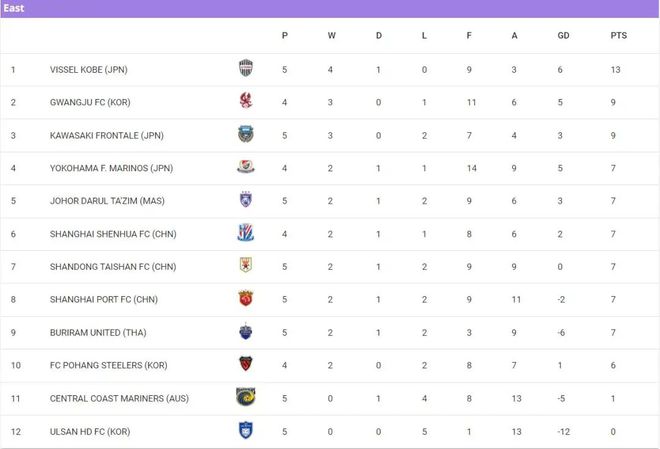Click the Gwangju FC club crest
This screenshot has width=660, height=449.
pyautogui.click(x=246, y=101)
